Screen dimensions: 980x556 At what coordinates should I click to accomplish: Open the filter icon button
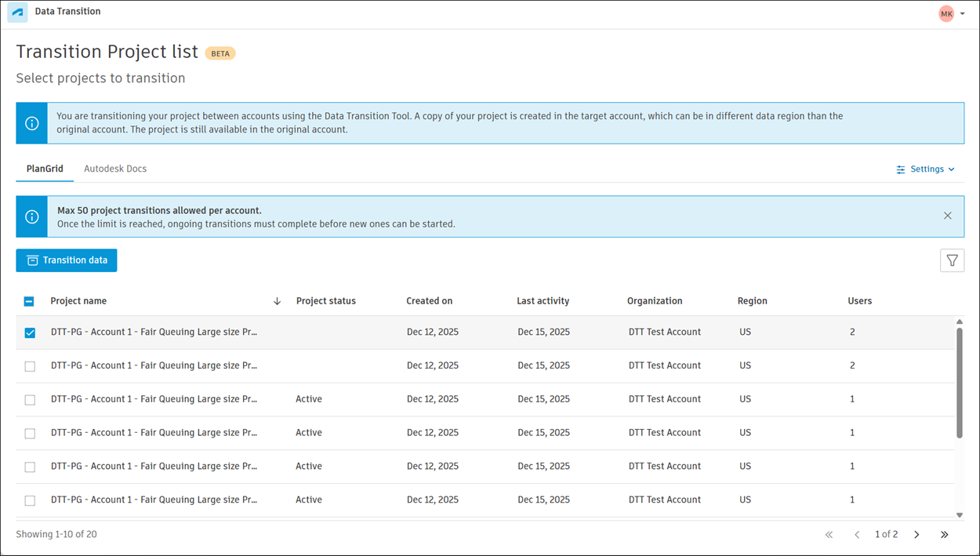click(952, 260)
